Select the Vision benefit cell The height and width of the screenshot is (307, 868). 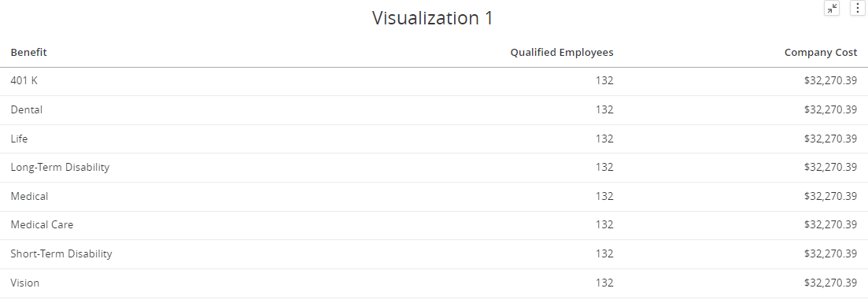tap(25, 283)
